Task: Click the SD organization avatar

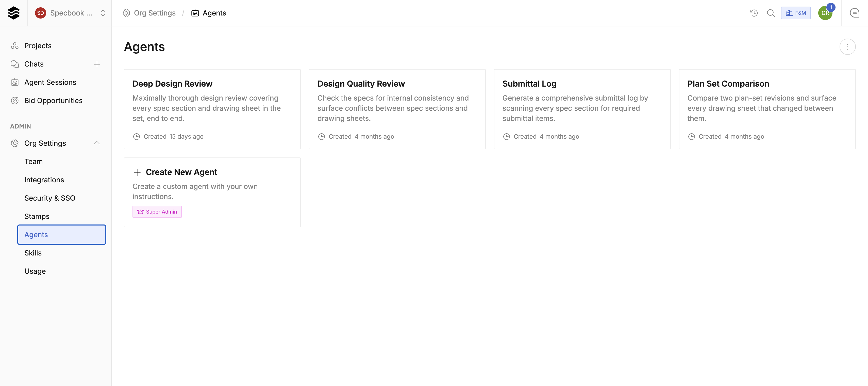Action: 40,13
